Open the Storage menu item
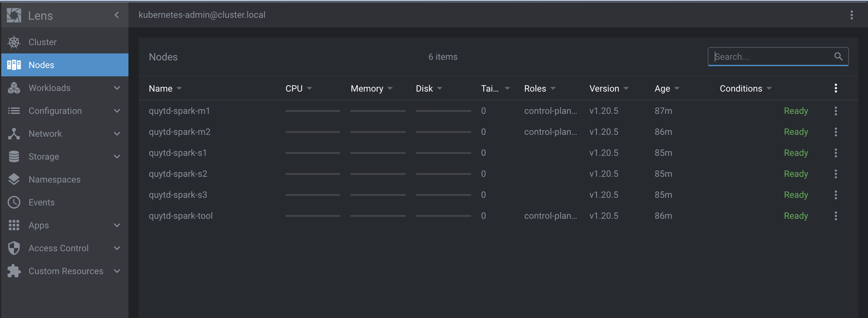 coord(65,157)
